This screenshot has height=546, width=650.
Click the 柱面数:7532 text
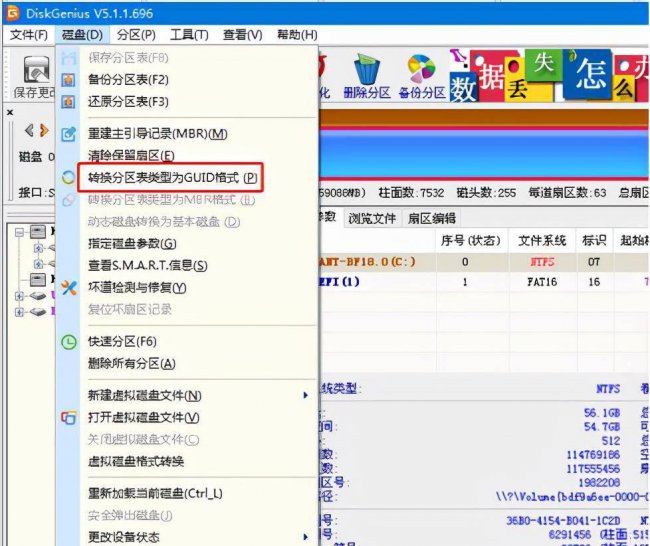[x=411, y=193]
